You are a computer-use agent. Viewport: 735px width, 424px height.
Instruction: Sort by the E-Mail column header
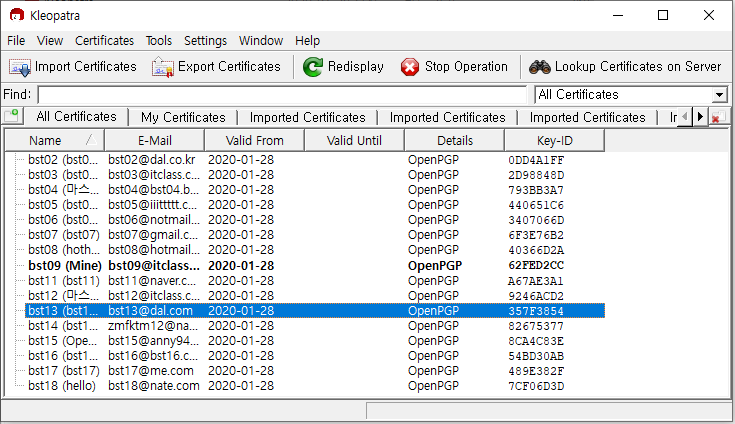point(155,141)
